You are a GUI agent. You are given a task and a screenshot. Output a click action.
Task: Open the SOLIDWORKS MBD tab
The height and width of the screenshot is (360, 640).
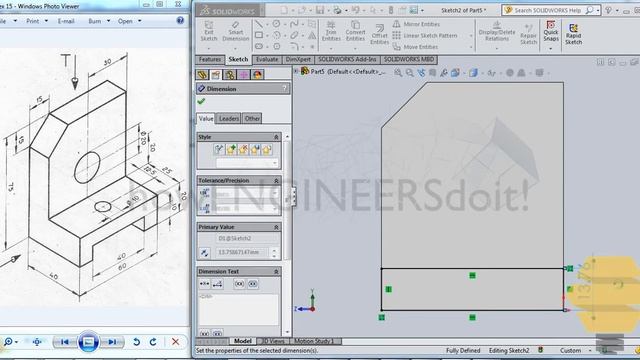pos(409,60)
